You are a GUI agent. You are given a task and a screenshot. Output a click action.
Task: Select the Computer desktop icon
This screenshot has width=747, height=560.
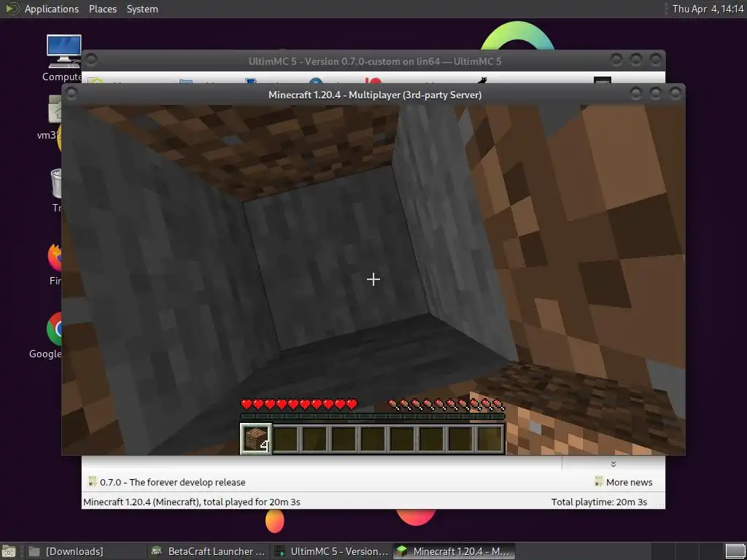(x=63, y=58)
